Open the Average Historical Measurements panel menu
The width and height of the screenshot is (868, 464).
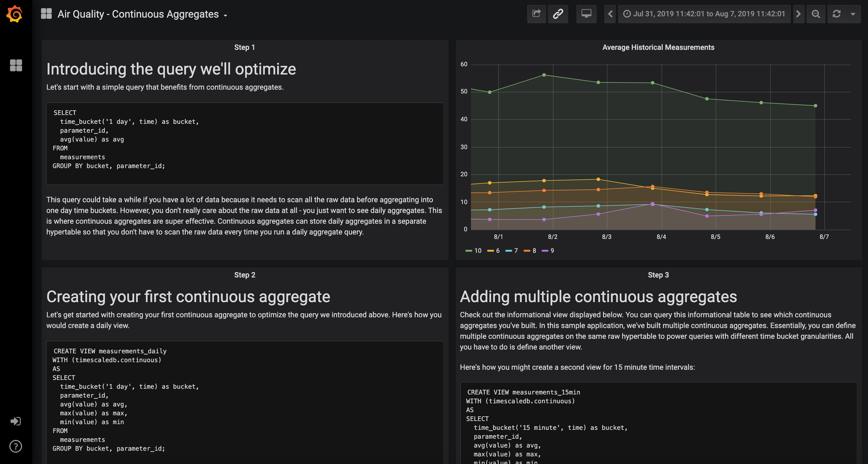[658, 47]
